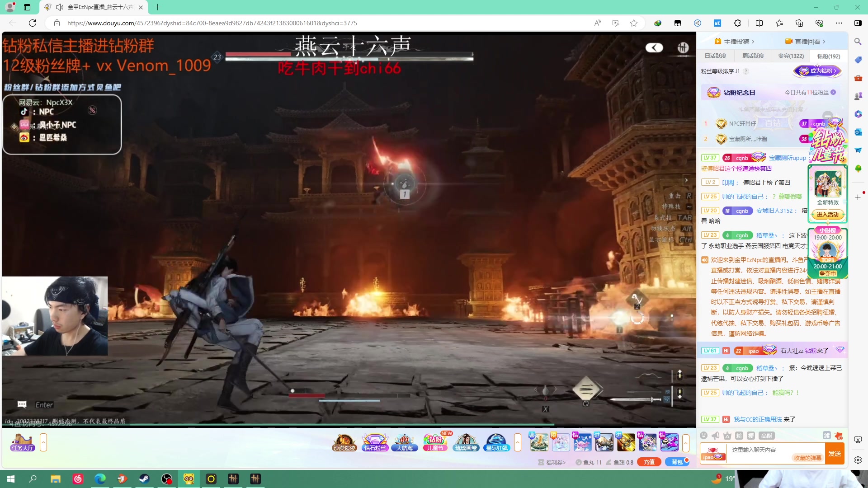
Task: Open File Explorer from the taskbar
Action: pos(56,479)
